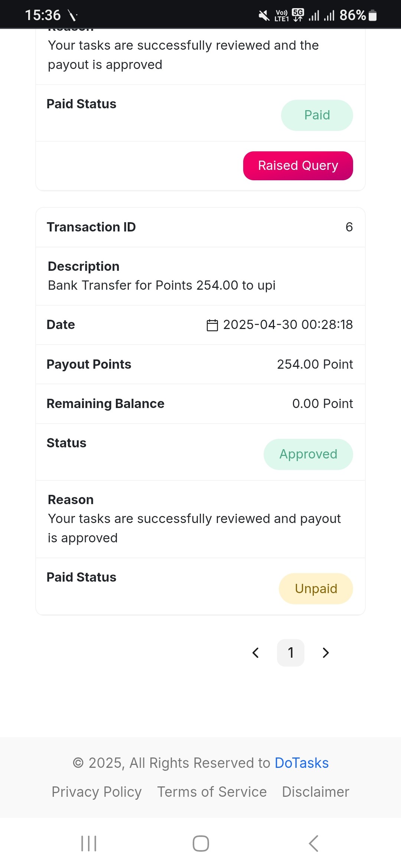The width and height of the screenshot is (401, 868).
Task: Tap the calendar icon beside the date
Action: click(x=212, y=325)
